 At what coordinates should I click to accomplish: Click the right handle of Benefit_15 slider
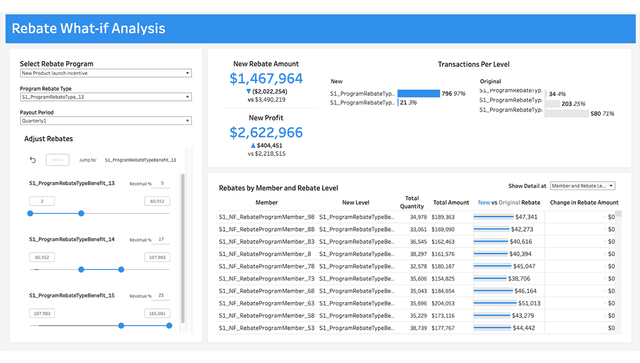point(169,325)
